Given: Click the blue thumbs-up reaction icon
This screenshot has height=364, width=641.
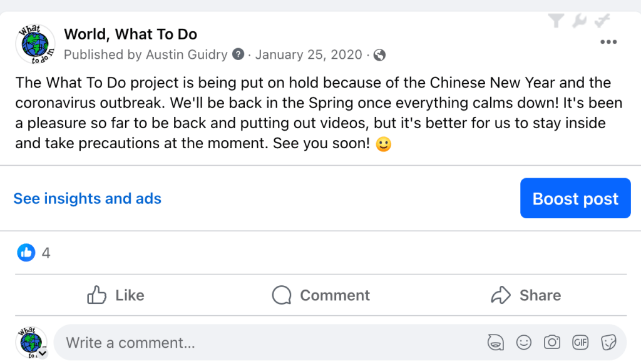Looking at the screenshot, I should coord(26,253).
